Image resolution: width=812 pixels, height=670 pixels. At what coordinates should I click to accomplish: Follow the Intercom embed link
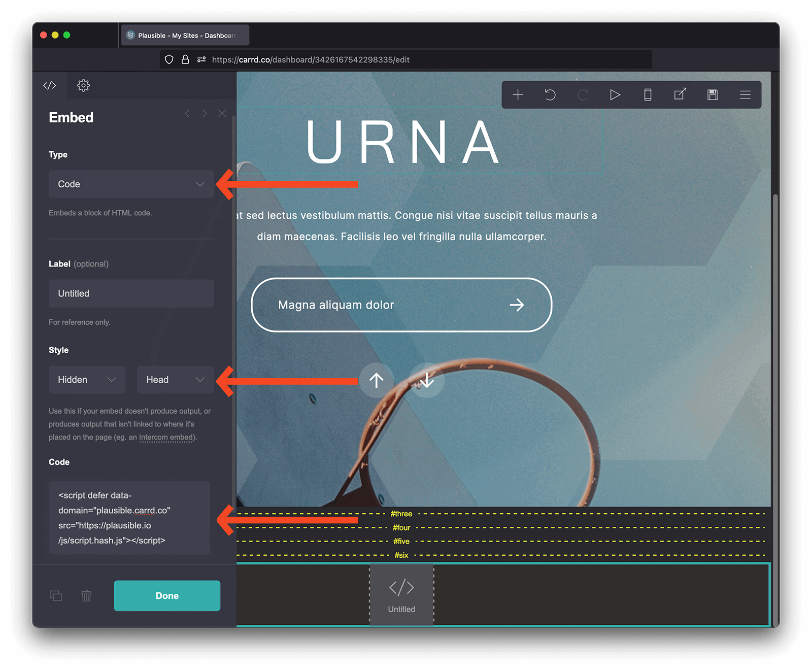pyautogui.click(x=166, y=437)
